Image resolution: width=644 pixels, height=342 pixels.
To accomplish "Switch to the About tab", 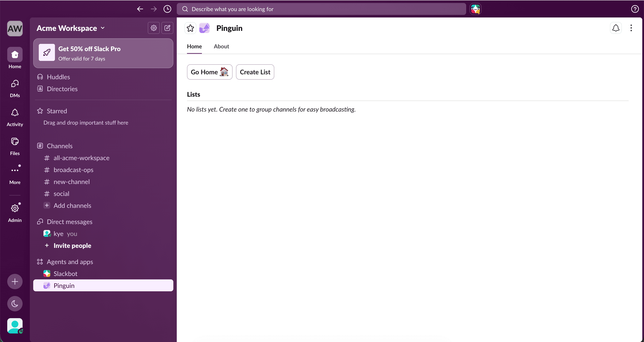I will point(221,46).
